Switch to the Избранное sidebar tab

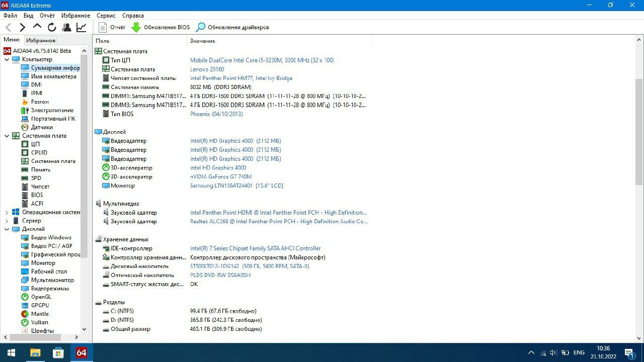tap(41, 40)
